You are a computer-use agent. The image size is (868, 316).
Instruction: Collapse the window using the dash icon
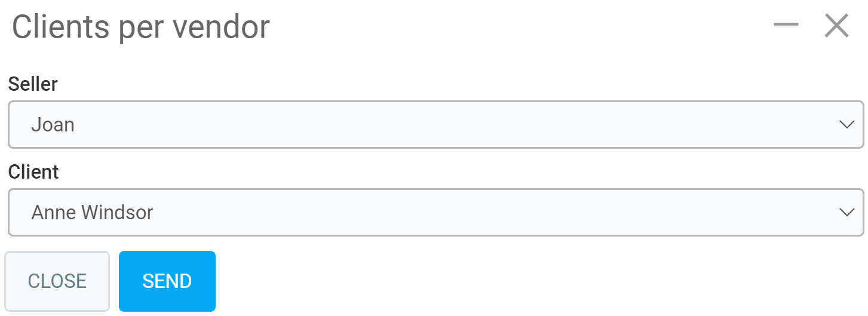click(x=786, y=24)
